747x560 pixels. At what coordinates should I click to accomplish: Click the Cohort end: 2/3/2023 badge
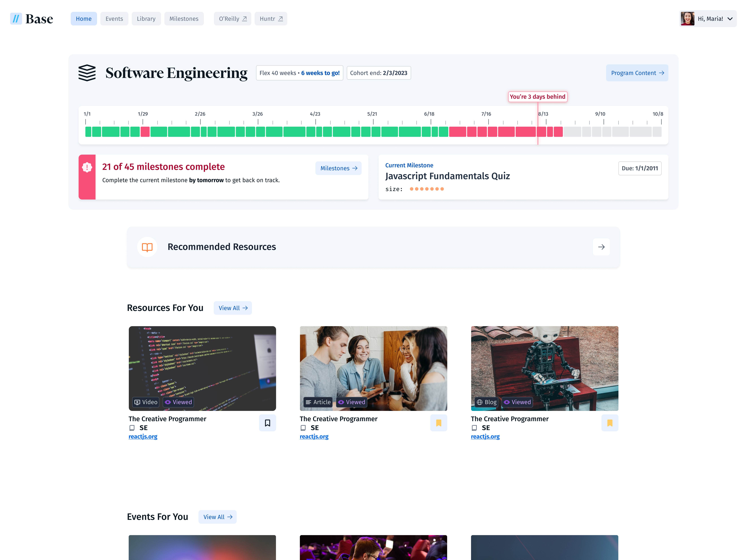click(x=379, y=73)
